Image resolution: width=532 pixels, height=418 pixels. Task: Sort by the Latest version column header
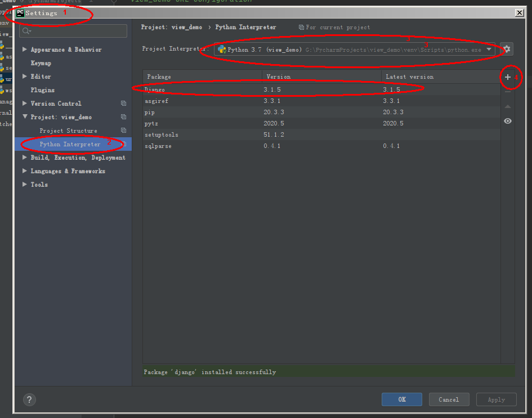(441, 77)
